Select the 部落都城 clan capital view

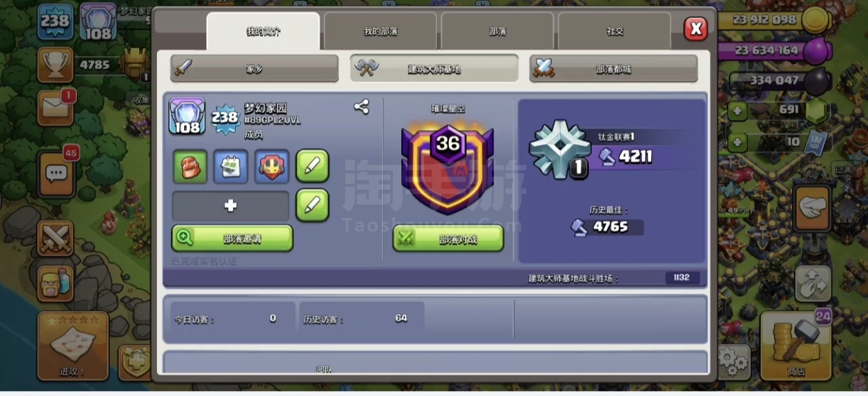point(614,69)
